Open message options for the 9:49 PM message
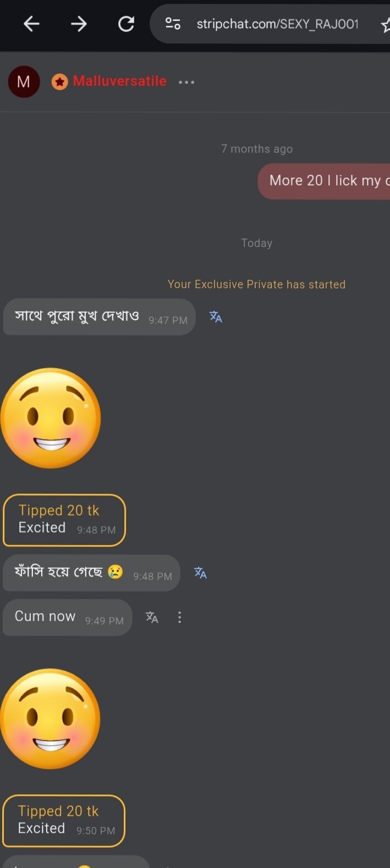This screenshot has height=868, width=390. click(179, 617)
